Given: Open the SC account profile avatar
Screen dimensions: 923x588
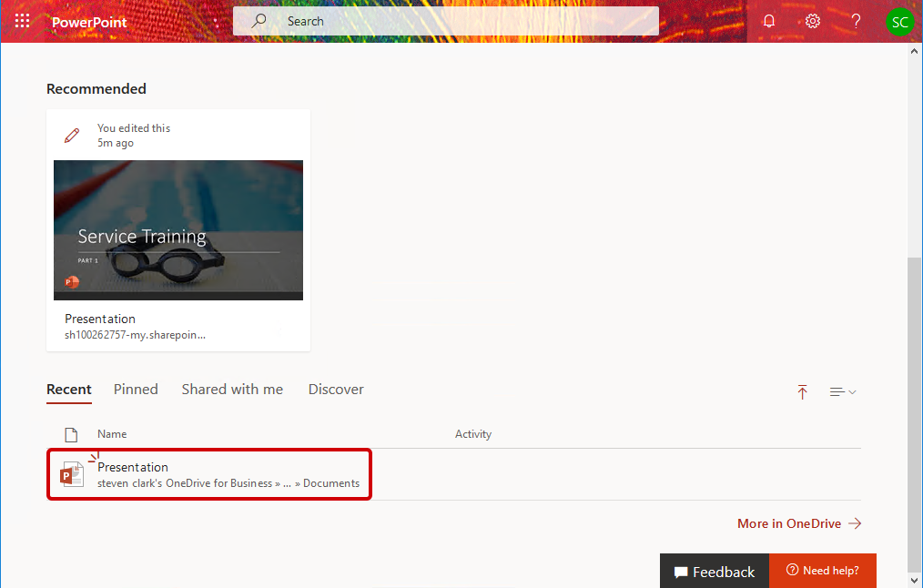Looking at the screenshot, I should [x=899, y=22].
